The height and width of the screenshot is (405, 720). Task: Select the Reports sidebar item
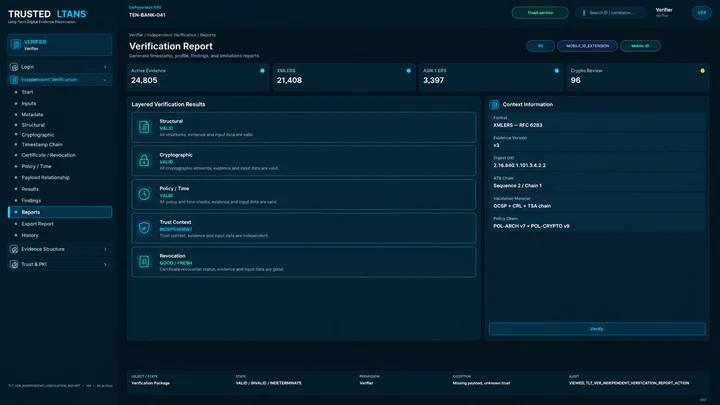[x=60, y=212]
